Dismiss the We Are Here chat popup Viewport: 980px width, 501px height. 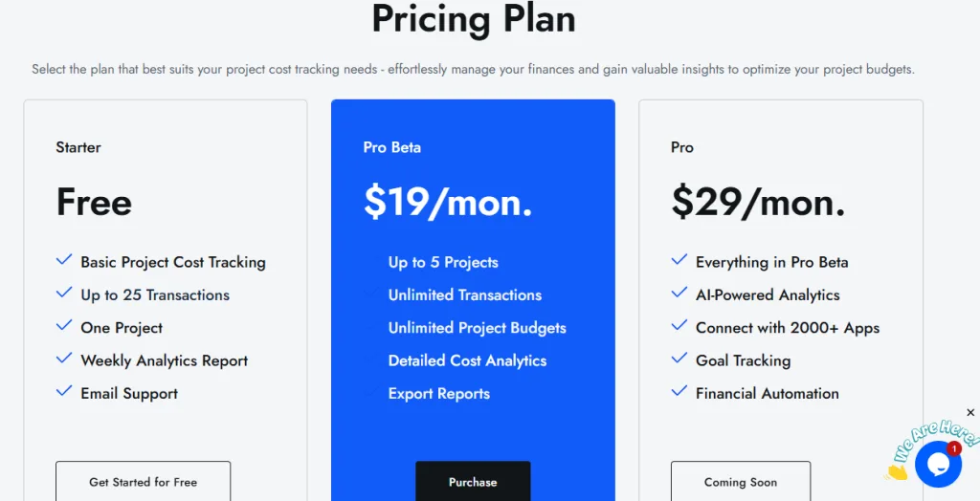[x=970, y=412]
